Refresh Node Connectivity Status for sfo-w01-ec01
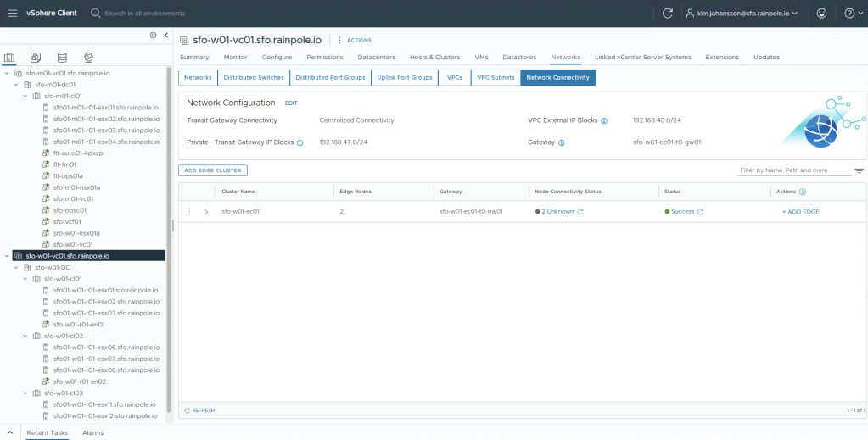Screen dimensions: 868x440 click(x=580, y=212)
